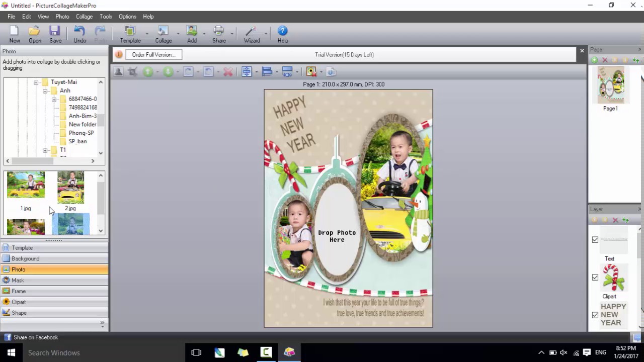The image size is (644, 362).
Task: Add a new page in Page panel
Action: pyautogui.click(x=594, y=60)
